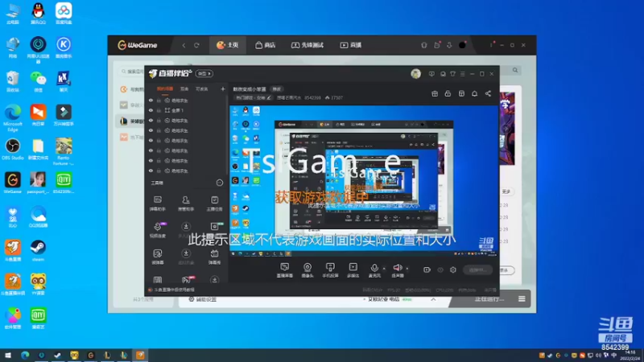644x362 pixels.
Task: Click the record video icon beside settings
Action: click(x=427, y=269)
